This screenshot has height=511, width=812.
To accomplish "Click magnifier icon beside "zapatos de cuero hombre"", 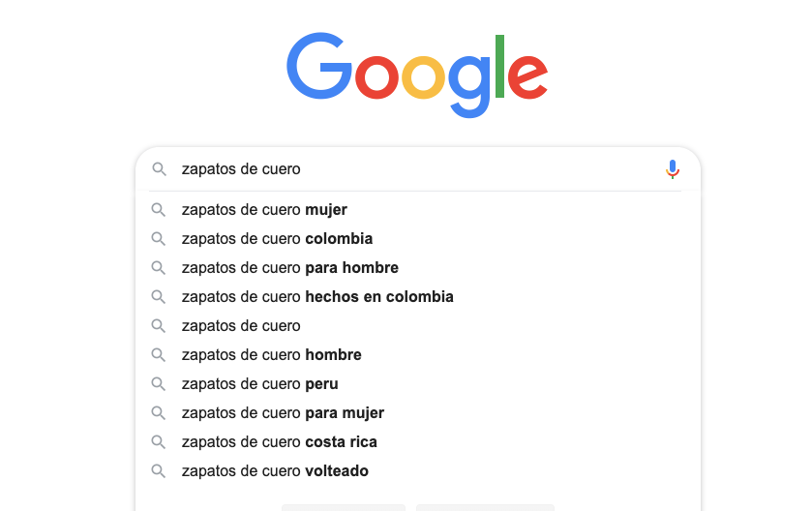I will click(157, 355).
